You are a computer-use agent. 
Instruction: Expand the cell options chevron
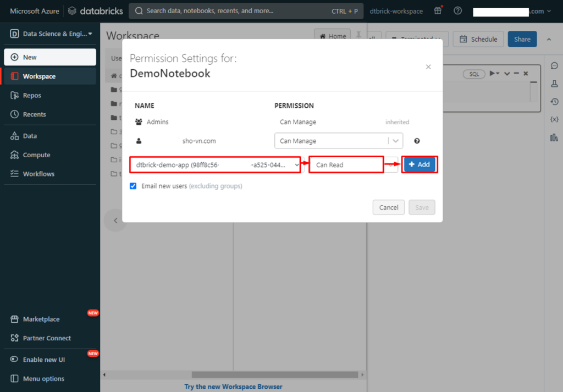point(507,74)
